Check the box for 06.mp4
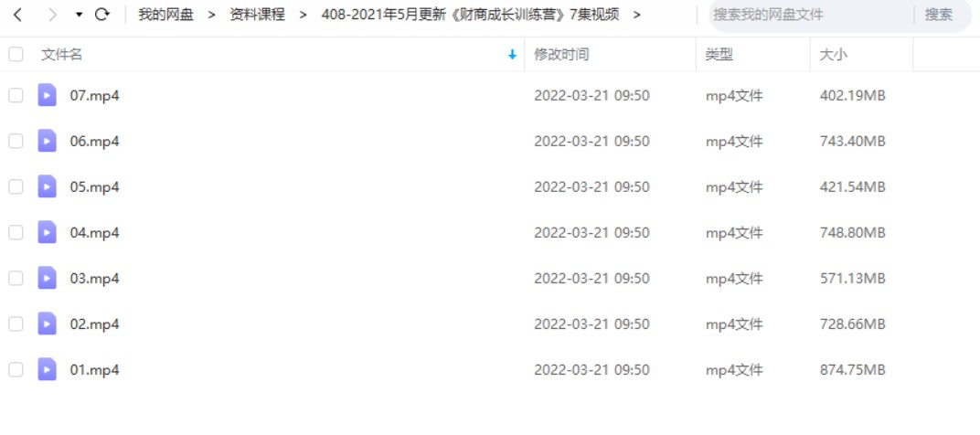This screenshot has width=980, height=435. point(16,142)
